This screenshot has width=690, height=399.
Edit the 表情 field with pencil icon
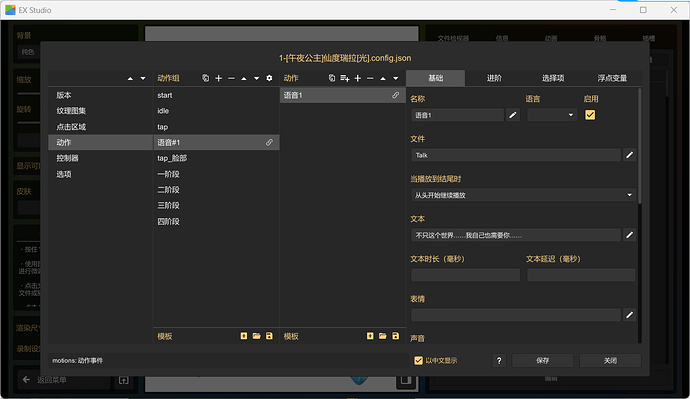point(630,315)
